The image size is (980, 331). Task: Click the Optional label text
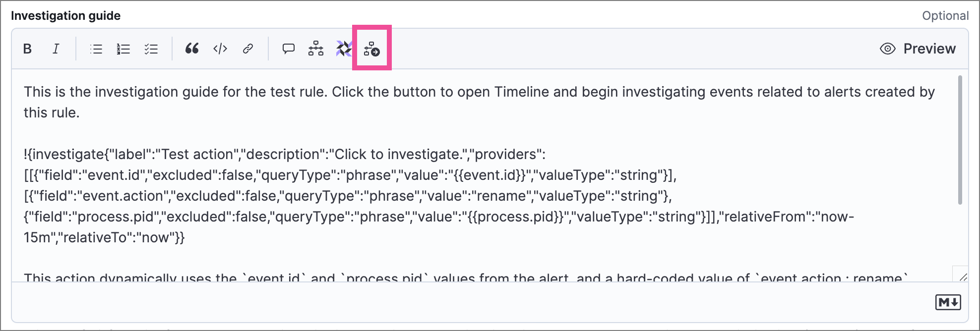click(945, 16)
